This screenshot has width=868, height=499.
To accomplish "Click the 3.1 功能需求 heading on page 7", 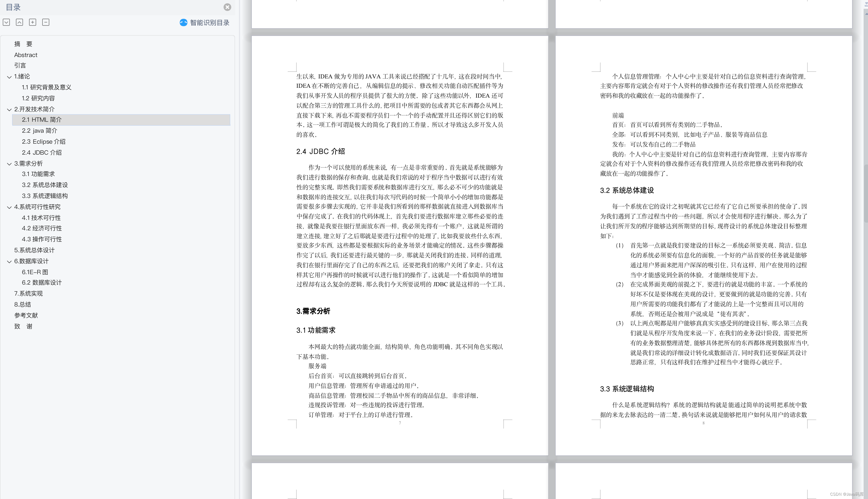I will click(316, 330).
